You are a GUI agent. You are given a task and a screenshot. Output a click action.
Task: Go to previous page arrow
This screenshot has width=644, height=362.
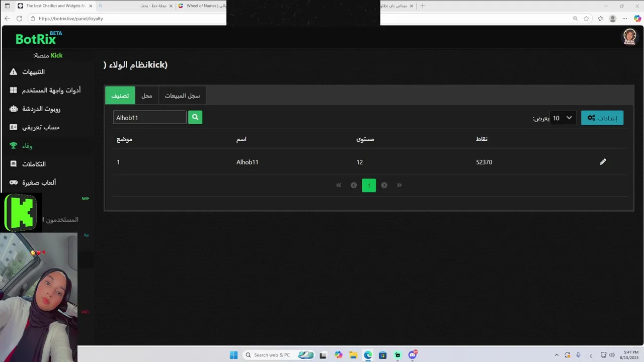click(354, 185)
